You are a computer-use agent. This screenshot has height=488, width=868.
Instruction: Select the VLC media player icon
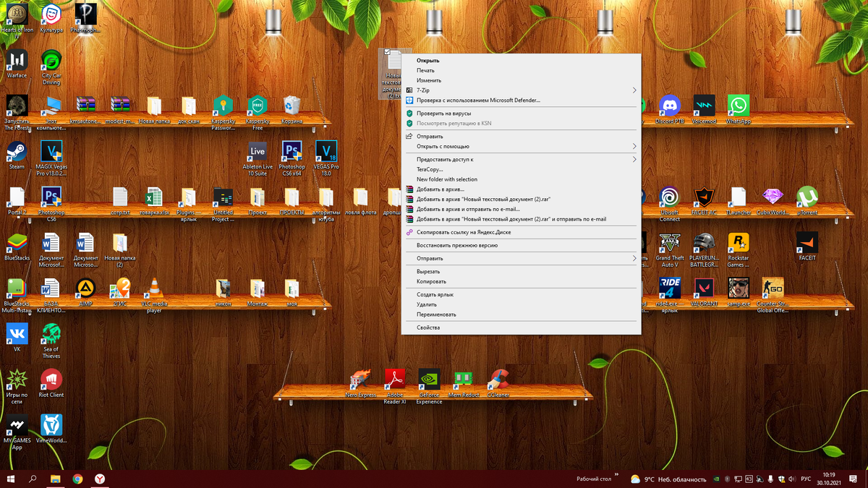(154, 296)
